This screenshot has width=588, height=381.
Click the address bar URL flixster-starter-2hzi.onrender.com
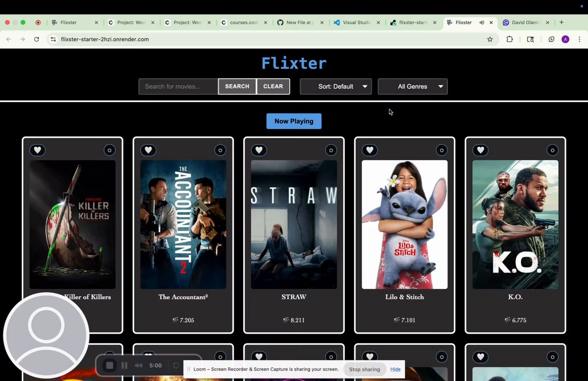pyautogui.click(x=105, y=39)
